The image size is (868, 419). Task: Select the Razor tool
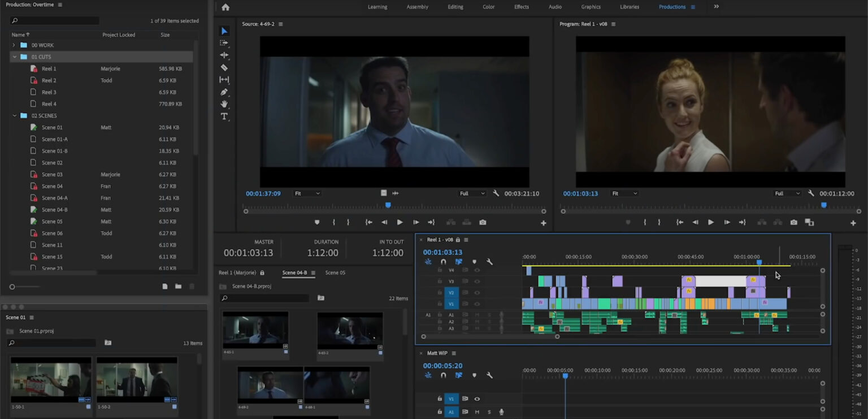[224, 67]
